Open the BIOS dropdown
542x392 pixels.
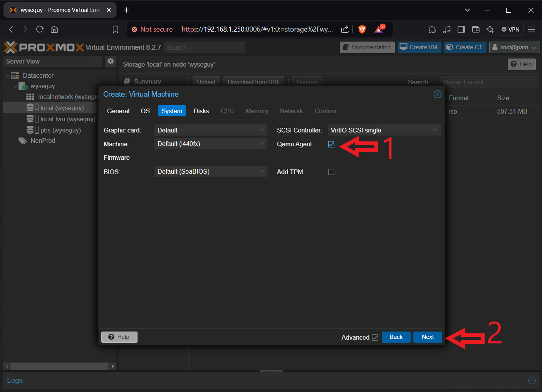[210, 171]
